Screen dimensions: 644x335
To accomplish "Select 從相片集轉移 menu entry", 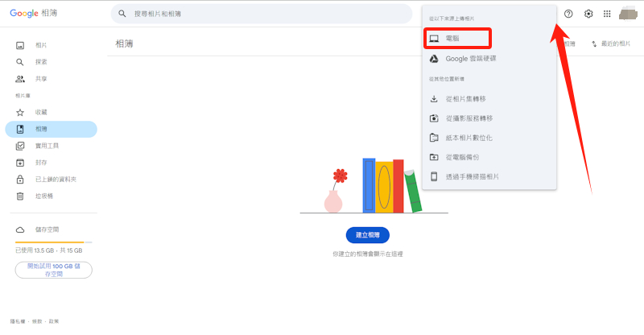I will (x=489, y=99).
